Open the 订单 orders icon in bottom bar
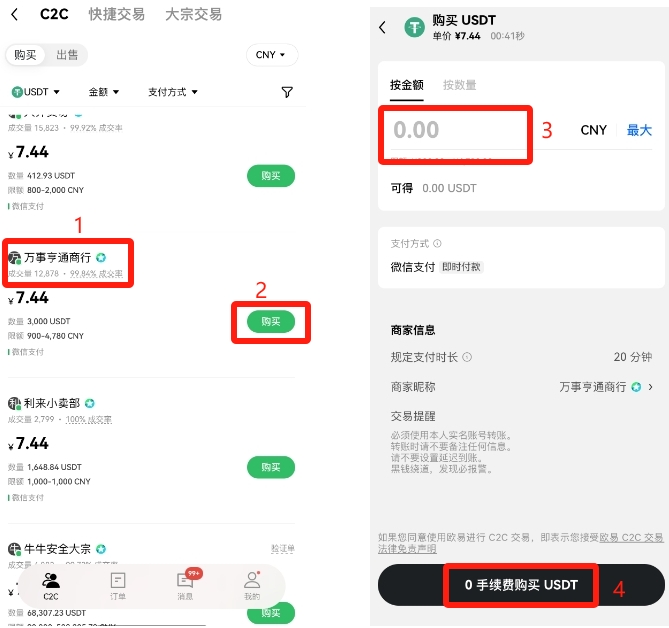This screenshot has width=669, height=628. [118, 586]
